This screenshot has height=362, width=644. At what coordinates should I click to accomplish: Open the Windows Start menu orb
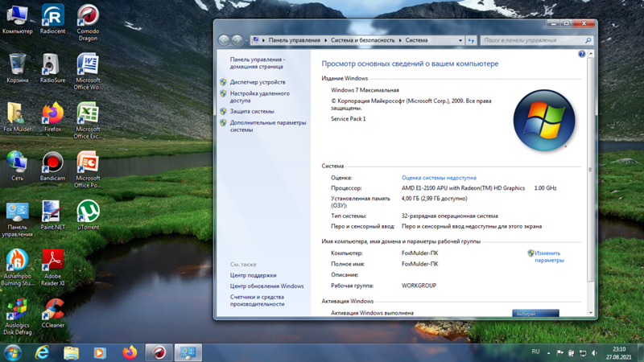tap(12, 353)
